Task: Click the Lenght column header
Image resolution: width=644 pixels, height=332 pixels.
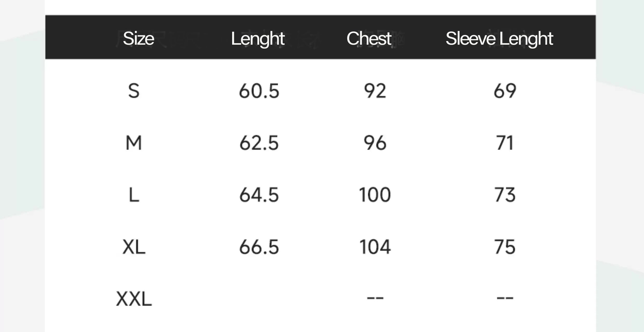Action: (258, 38)
